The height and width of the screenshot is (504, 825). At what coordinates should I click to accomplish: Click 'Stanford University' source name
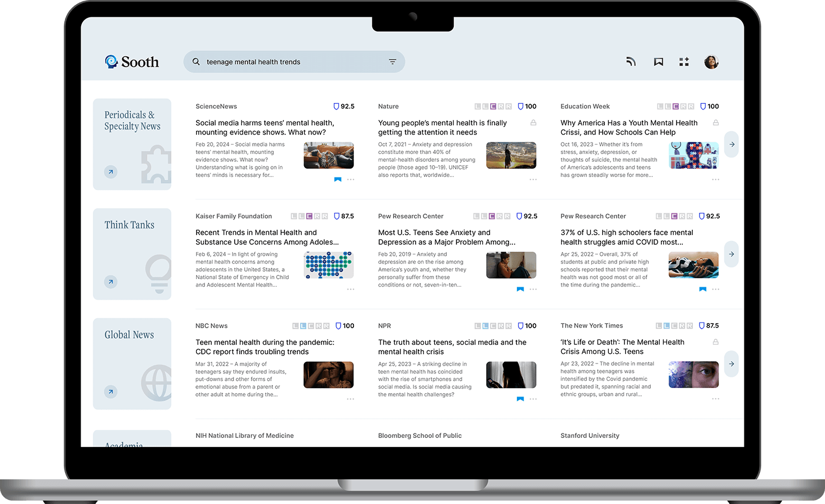pyautogui.click(x=590, y=436)
